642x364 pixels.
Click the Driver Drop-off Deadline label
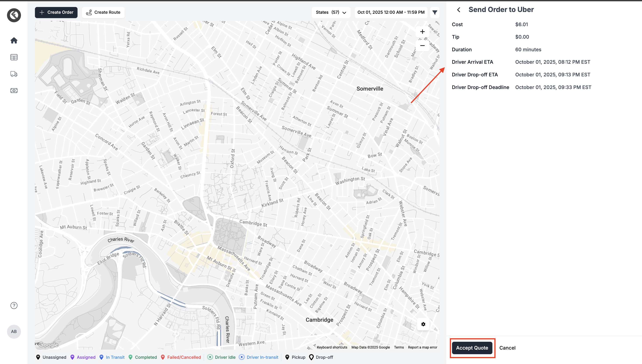point(480,87)
